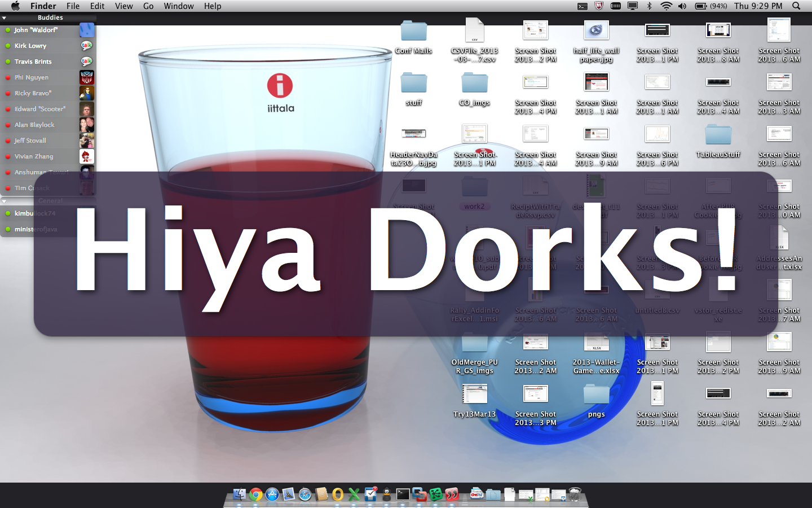
Task: Click the clock showing Thu 9:29 PM
Action: 758,6
